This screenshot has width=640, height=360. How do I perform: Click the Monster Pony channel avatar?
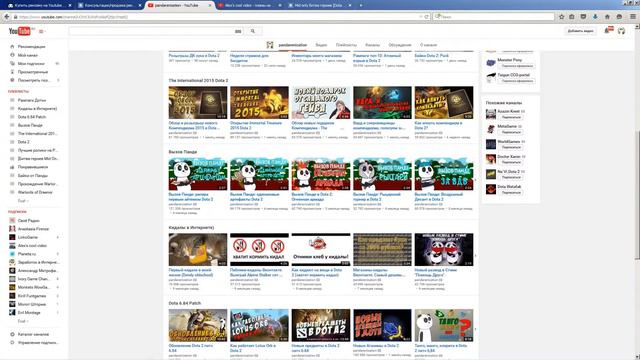(x=491, y=62)
